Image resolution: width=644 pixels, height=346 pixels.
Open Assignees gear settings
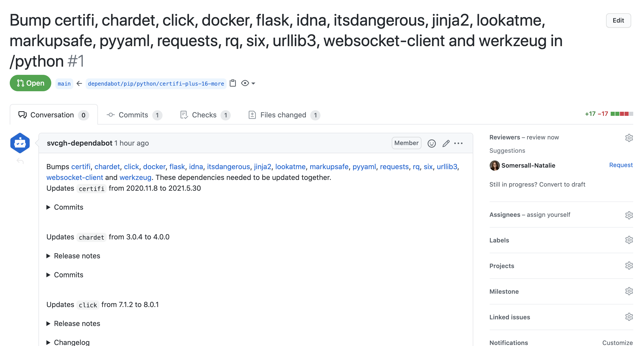tap(629, 215)
